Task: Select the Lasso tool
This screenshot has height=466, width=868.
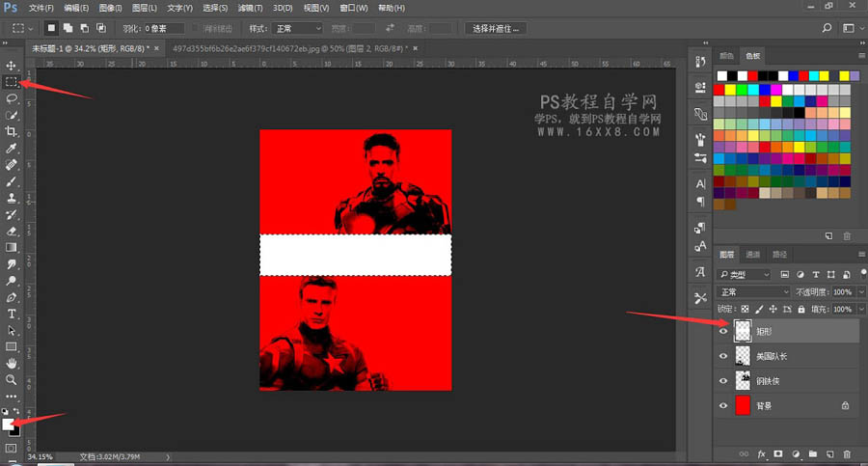Action: (x=11, y=98)
